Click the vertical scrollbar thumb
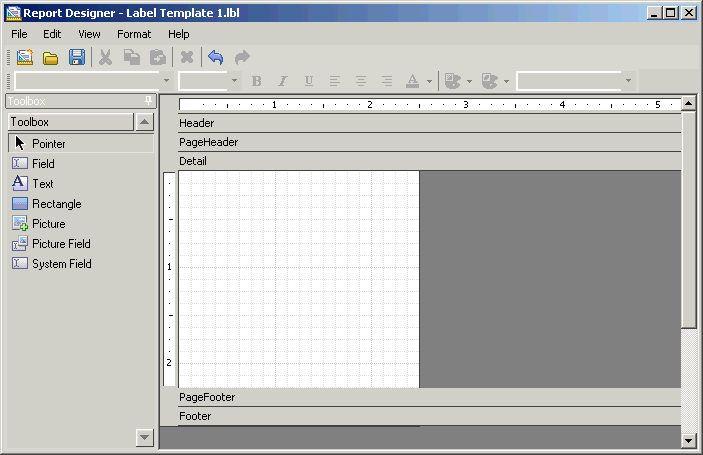703x455 pixels. (x=689, y=220)
